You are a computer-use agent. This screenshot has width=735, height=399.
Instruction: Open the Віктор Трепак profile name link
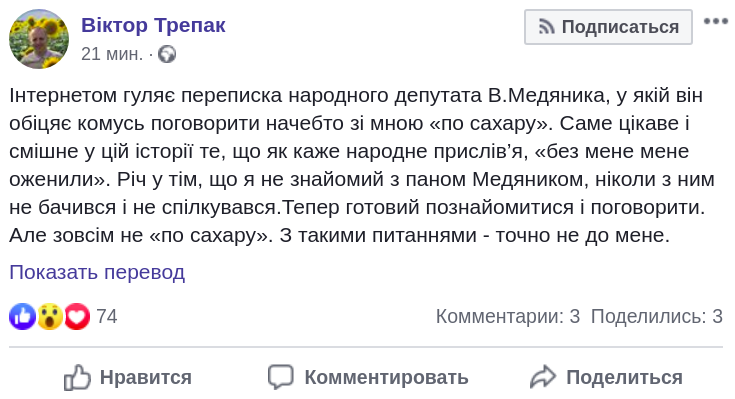click(x=153, y=25)
